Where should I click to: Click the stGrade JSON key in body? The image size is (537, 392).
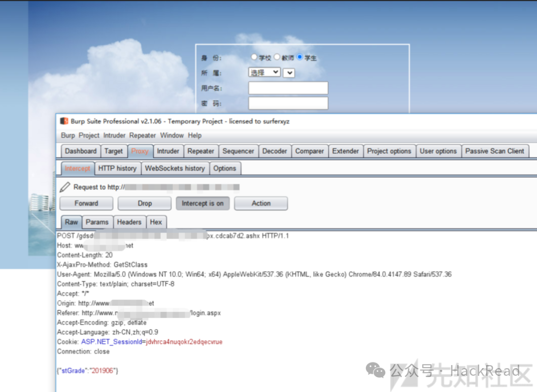coord(73,370)
